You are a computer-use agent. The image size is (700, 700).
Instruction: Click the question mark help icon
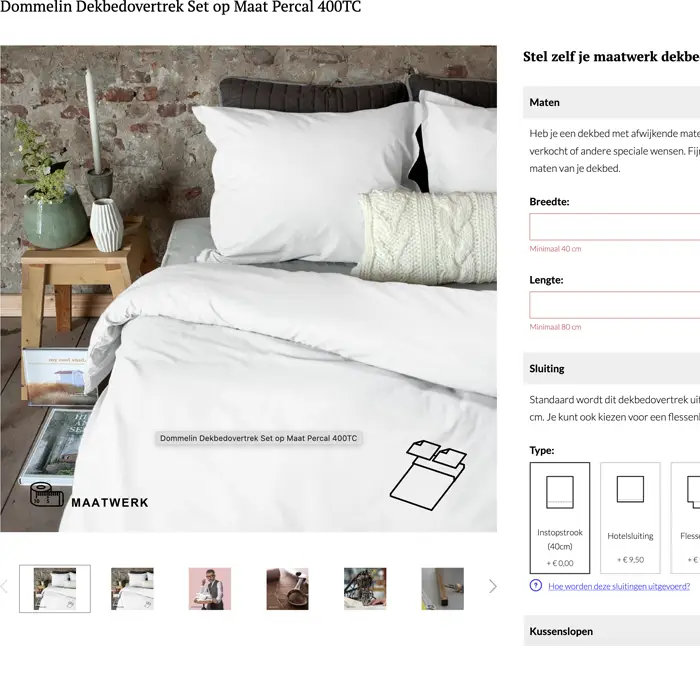click(x=535, y=585)
